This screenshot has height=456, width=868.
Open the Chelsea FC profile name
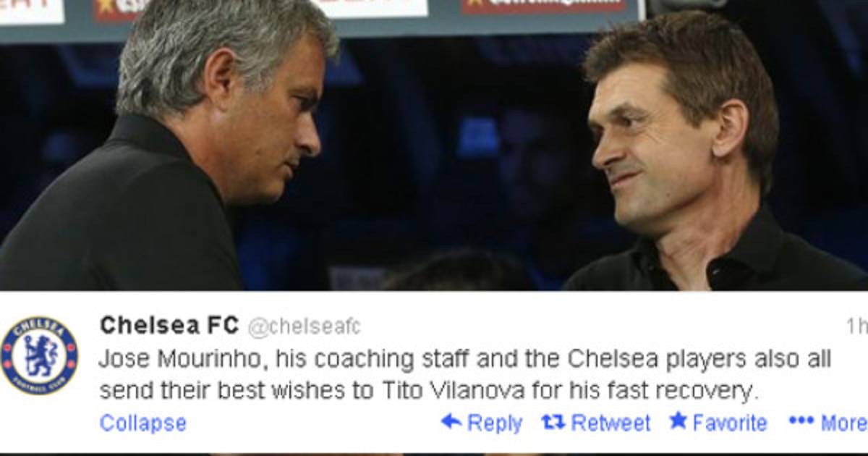[x=169, y=326]
